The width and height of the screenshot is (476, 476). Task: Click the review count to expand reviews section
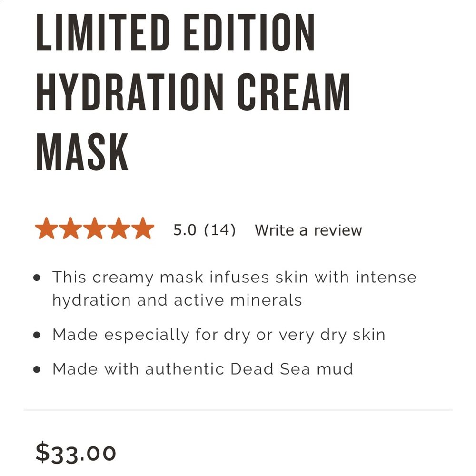click(205, 230)
